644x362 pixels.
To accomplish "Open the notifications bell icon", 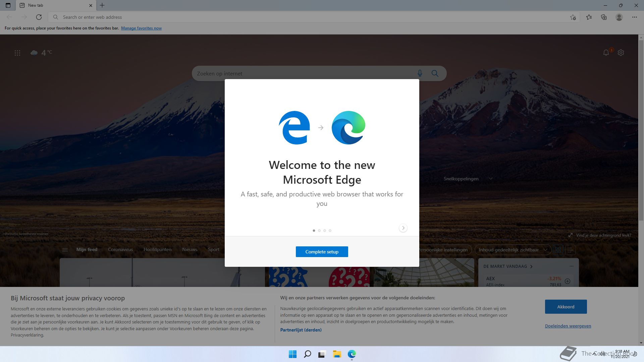I will pos(606,53).
